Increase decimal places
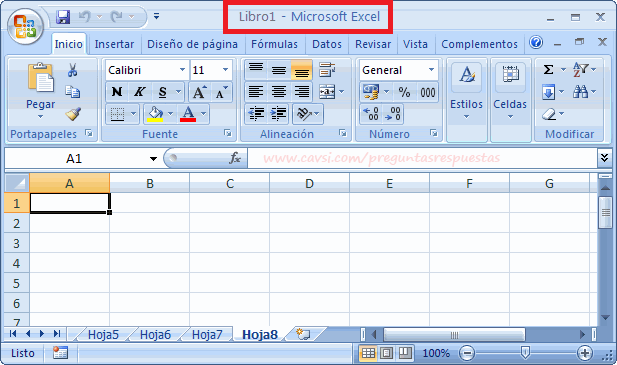This screenshot has height=365, width=617. (x=371, y=114)
